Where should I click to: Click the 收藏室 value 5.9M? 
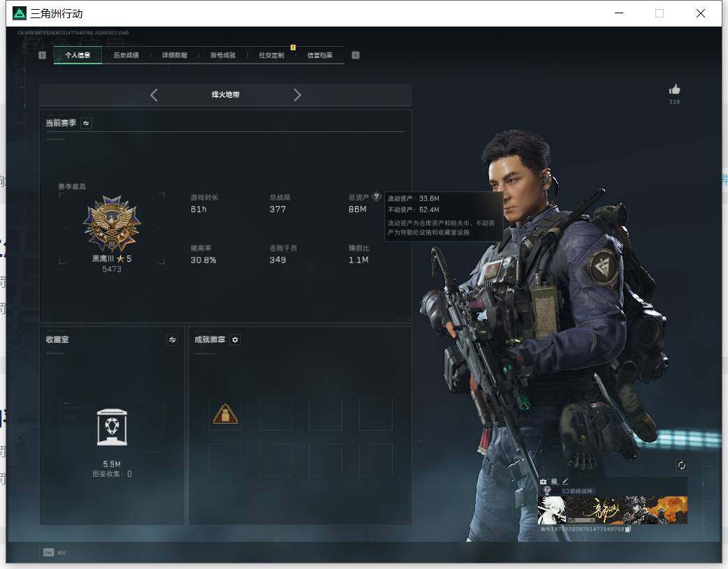(x=112, y=464)
